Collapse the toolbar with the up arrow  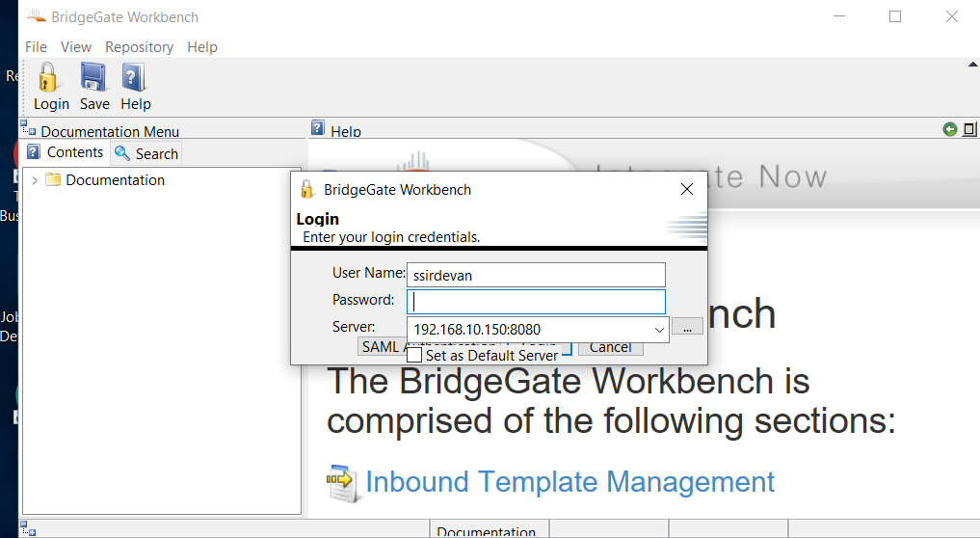coord(972,65)
